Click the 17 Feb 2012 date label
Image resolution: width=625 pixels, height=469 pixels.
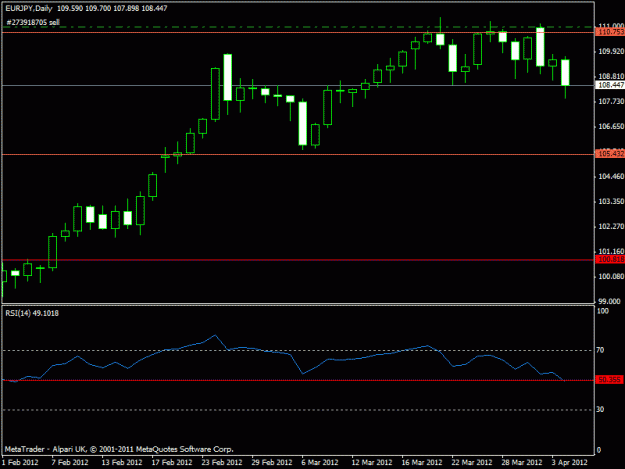coord(172,462)
